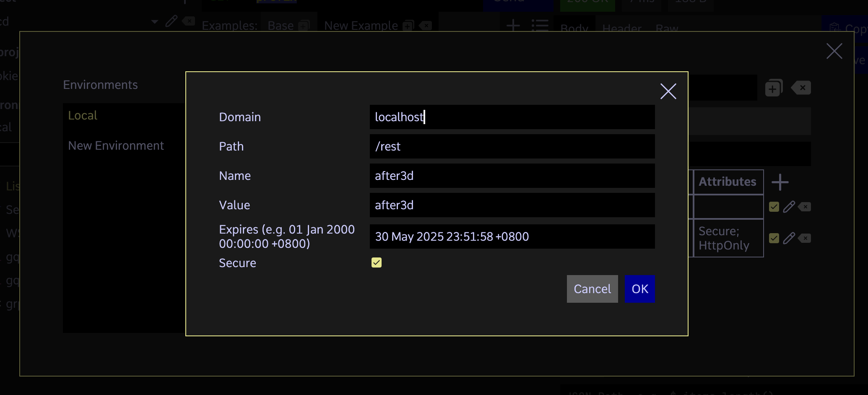Click the delete icon beside top-left pencil

point(188,21)
